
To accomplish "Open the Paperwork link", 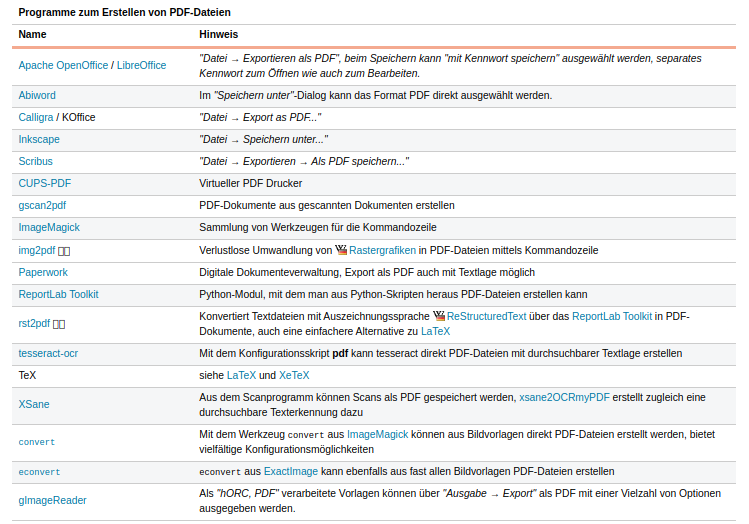I will 43,272.
